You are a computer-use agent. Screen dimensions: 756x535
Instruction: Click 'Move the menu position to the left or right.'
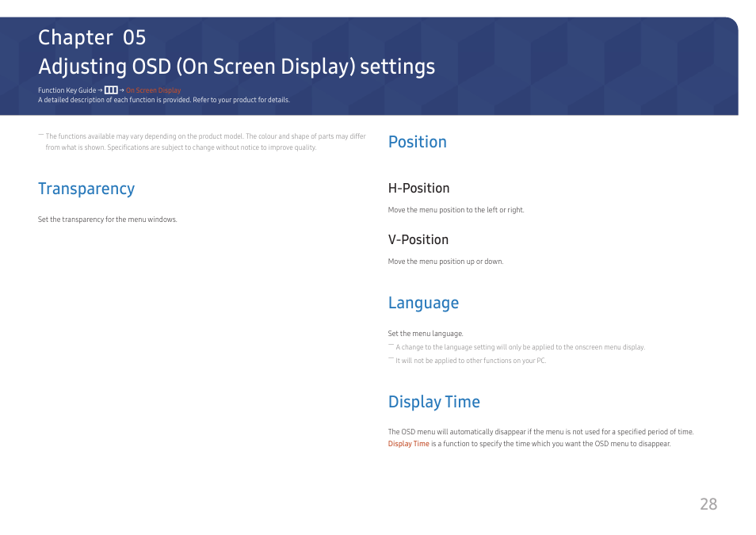[x=456, y=210]
